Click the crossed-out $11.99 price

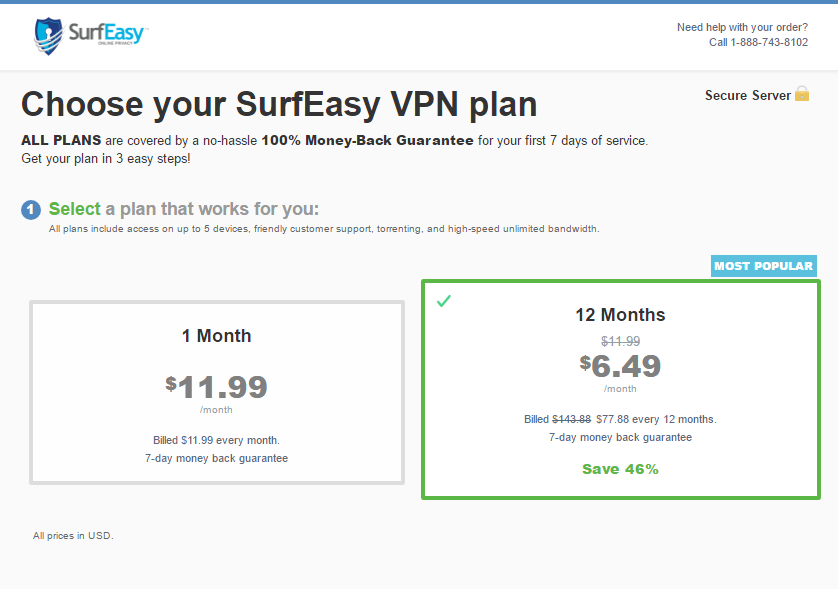coord(620,341)
